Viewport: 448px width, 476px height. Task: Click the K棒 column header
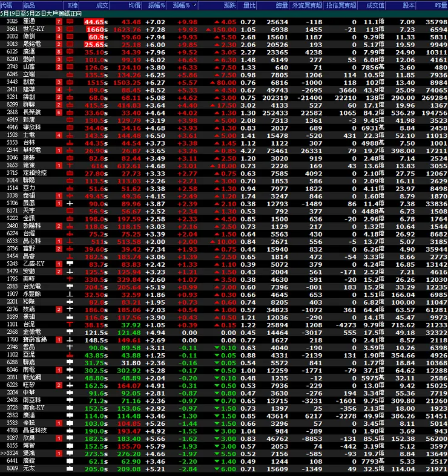click(71, 5)
